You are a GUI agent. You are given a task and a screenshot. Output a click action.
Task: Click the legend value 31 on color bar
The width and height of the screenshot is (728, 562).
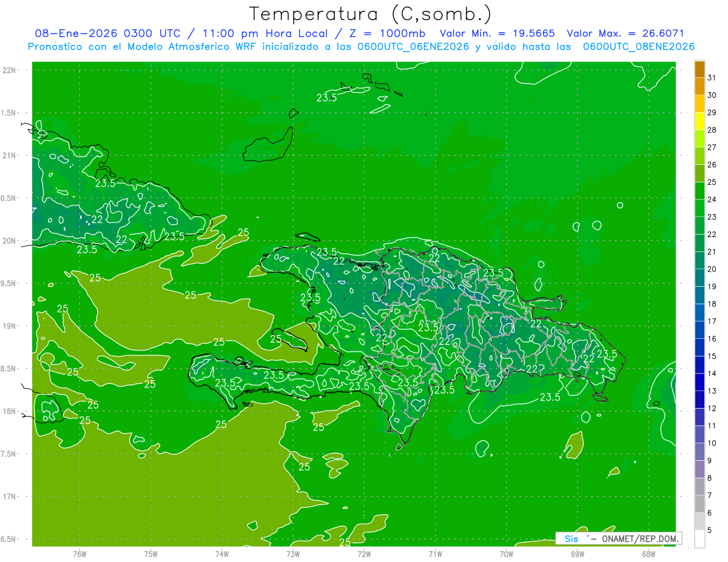pyautogui.click(x=712, y=78)
